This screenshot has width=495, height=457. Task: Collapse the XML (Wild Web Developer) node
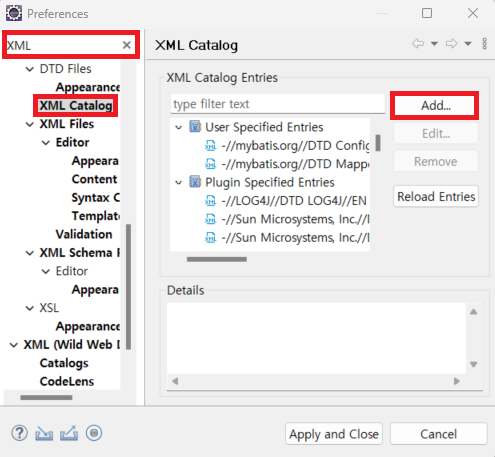14,345
